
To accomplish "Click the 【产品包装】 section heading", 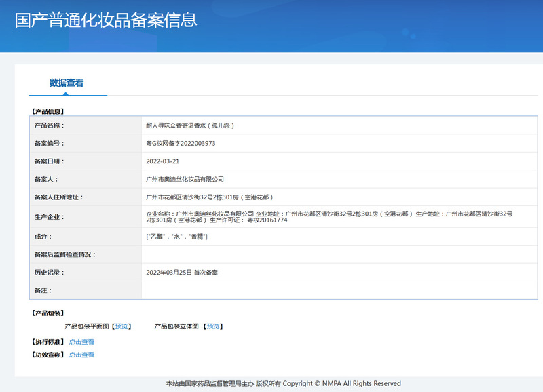I will (x=48, y=313).
